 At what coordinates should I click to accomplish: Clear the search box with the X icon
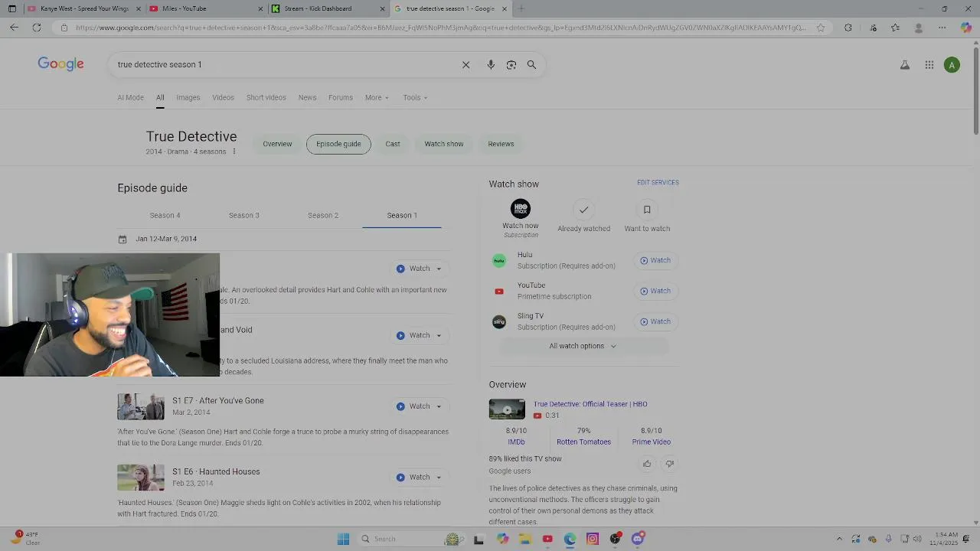[465, 65]
